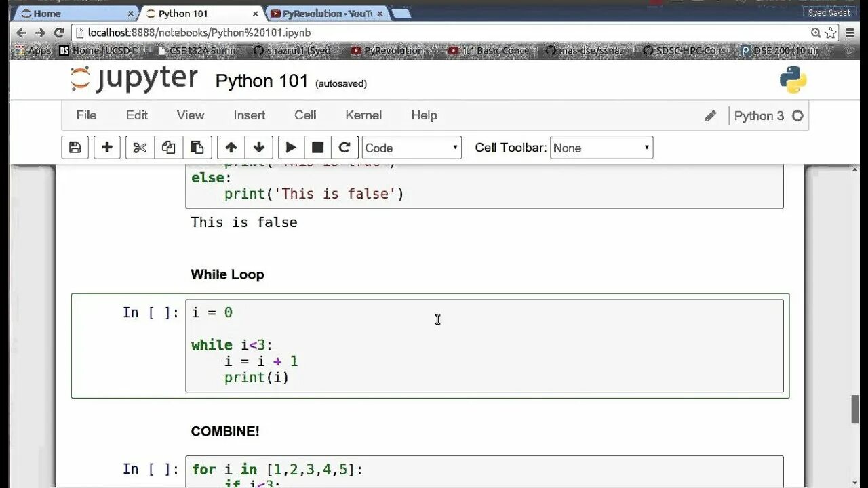Screen dimensions: 868x488
Task: Click the 'While Loop' heading
Action: click(x=227, y=274)
